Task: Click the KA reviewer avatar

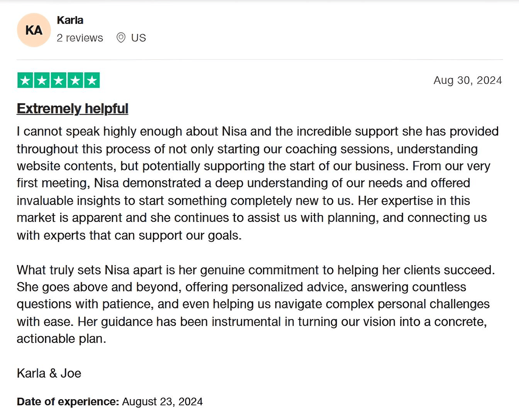Action: click(34, 30)
